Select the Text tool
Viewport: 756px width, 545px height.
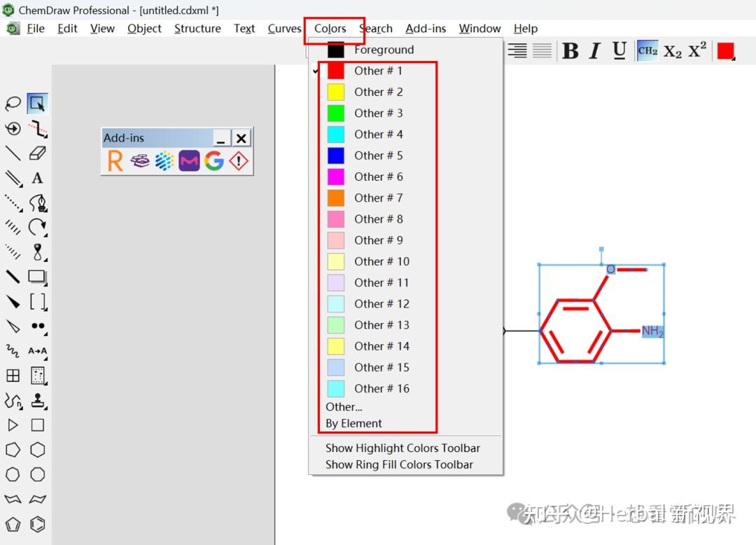[x=36, y=178]
